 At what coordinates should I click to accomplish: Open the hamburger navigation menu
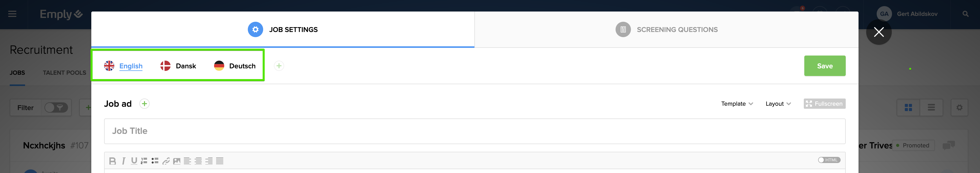[x=12, y=14]
